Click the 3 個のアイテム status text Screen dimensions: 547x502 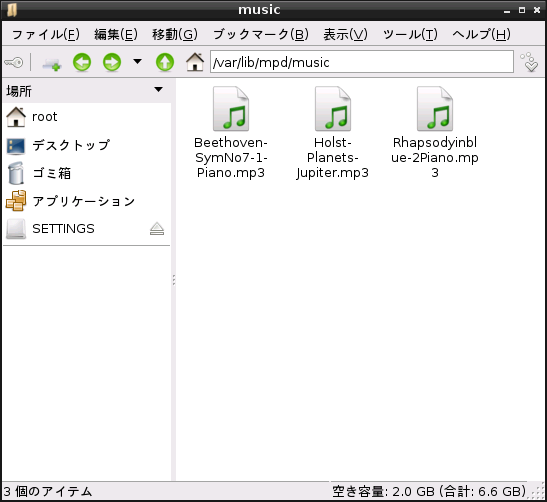coord(48,492)
